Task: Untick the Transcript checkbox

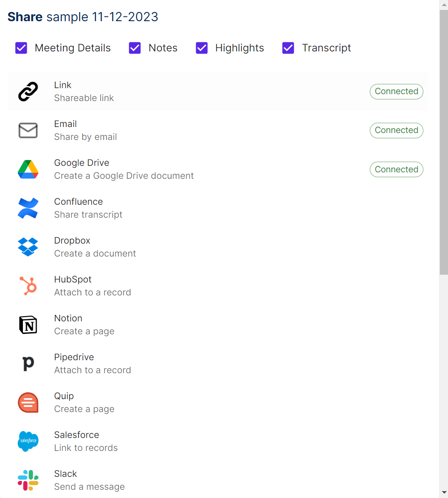Action: [x=288, y=48]
